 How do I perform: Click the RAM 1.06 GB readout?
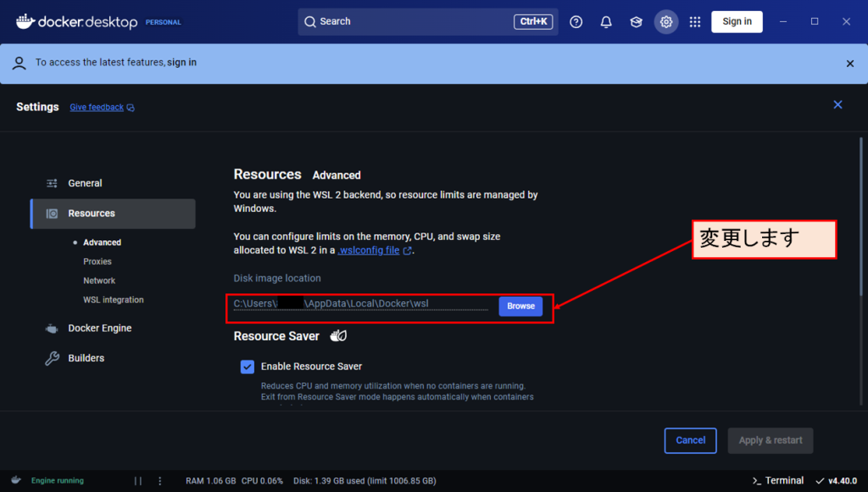pos(211,481)
